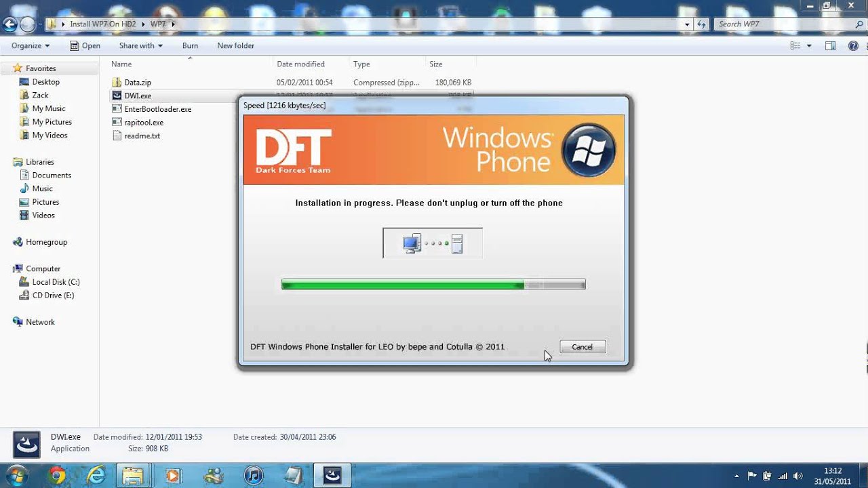Cancel the Windows Phone installation
This screenshot has height=488, width=868.
click(x=583, y=346)
